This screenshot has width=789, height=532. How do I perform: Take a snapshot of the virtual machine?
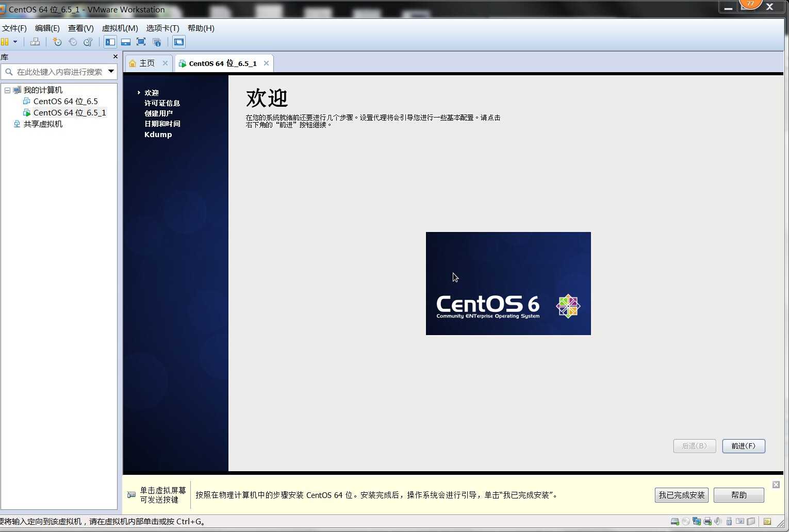click(57, 42)
